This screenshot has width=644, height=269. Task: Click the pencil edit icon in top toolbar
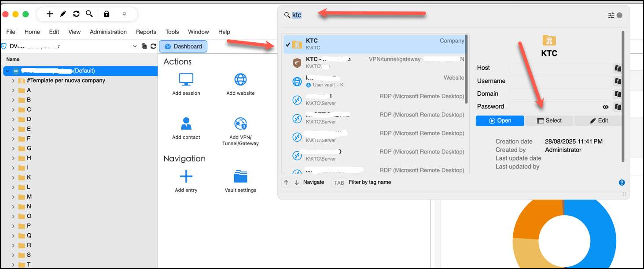pyautogui.click(x=63, y=14)
